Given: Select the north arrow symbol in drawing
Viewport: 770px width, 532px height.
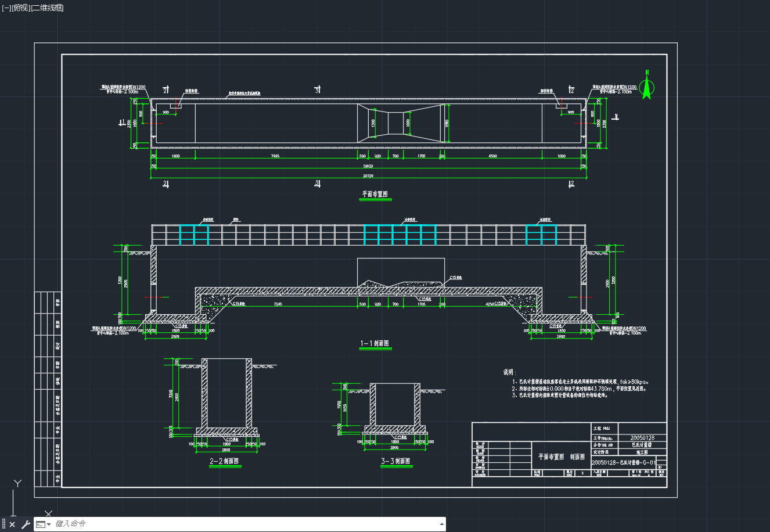Looking at the screenshot, I should point(646,85).
